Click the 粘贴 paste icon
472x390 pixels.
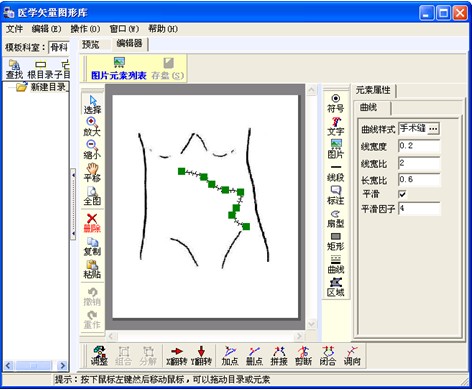click(92, 270)
